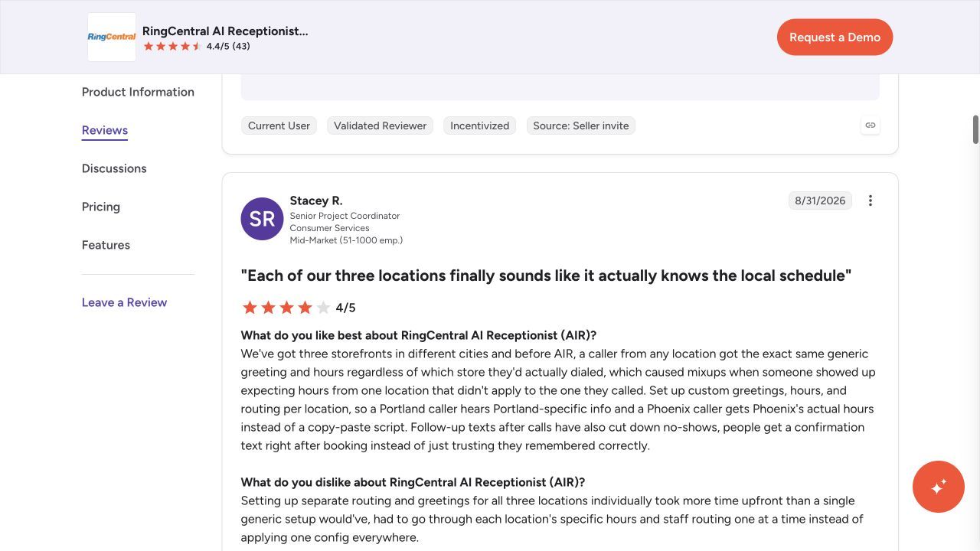Viewport: 980px width, 551px height.
Task: Click the 4.4/5 (43) rating text
Action: click(x=228, y=46)
